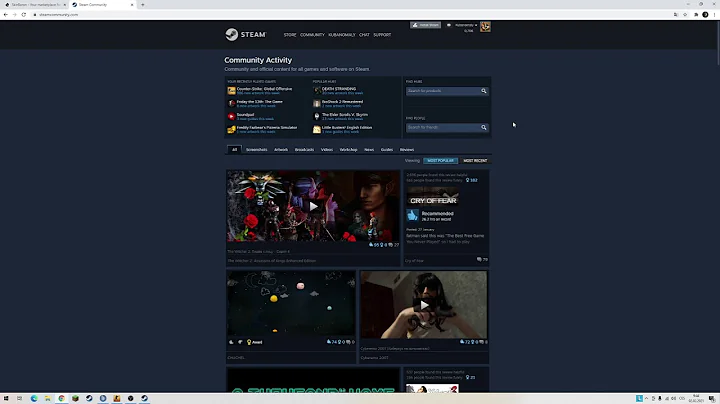Click the Steam logo in header
Screen dimensions: 720x404
[246, 34]
